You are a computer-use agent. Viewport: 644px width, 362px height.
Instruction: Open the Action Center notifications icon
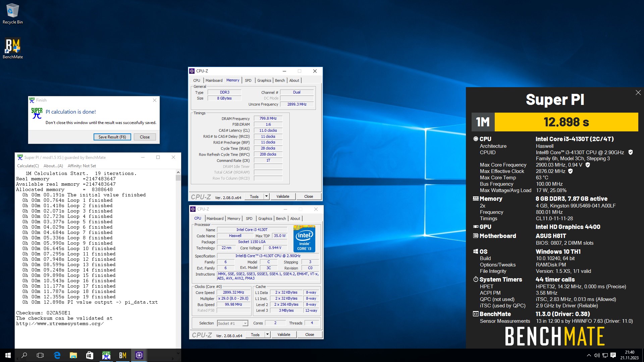coord(613,355)
